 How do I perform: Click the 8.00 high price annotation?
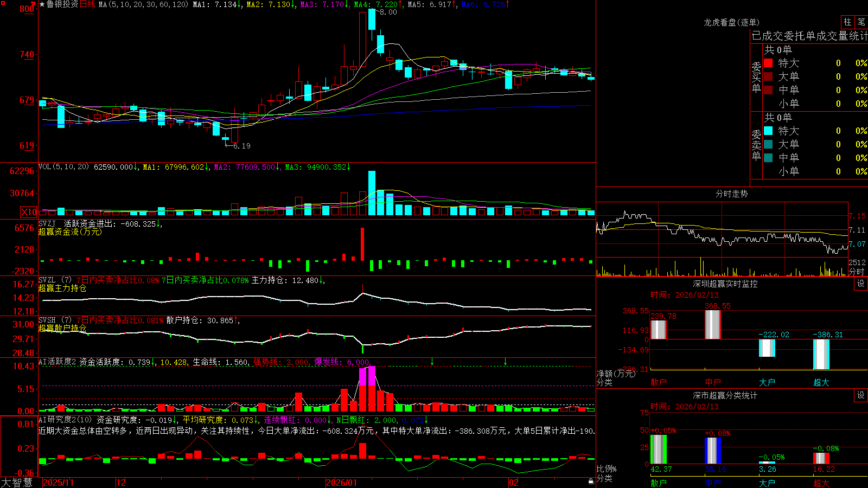[x=388, y=12]
